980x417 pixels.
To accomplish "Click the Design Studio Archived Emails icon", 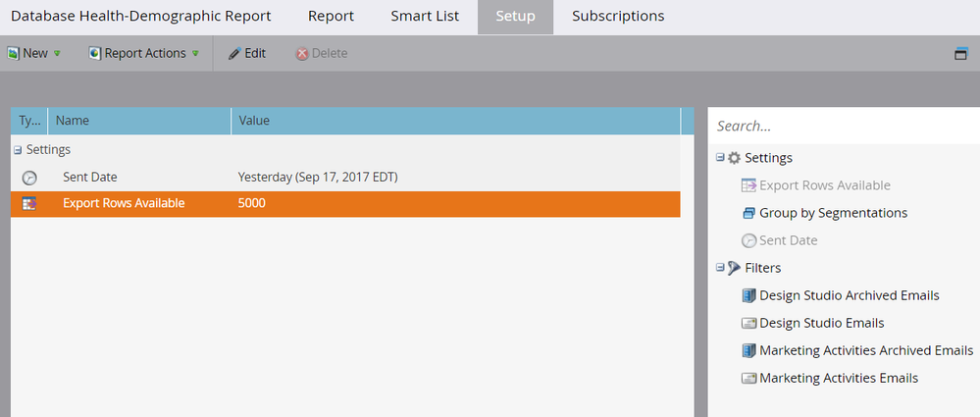I will click(x=748, y=295).
